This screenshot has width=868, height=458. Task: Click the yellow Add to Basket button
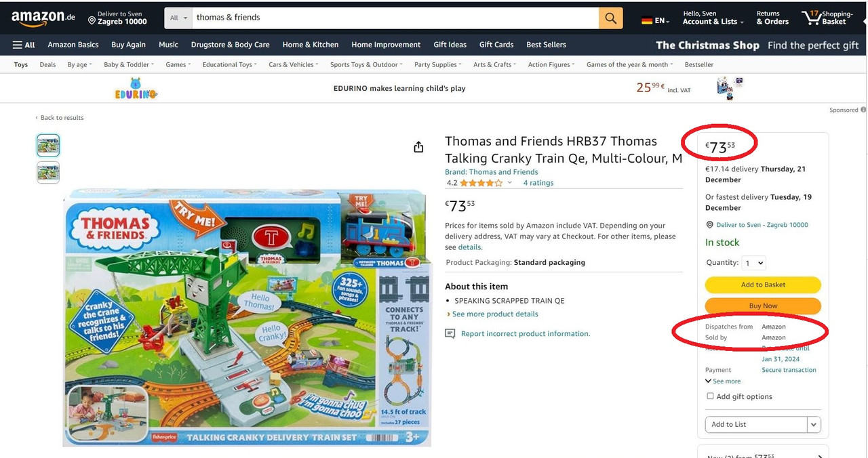(763, 285)
